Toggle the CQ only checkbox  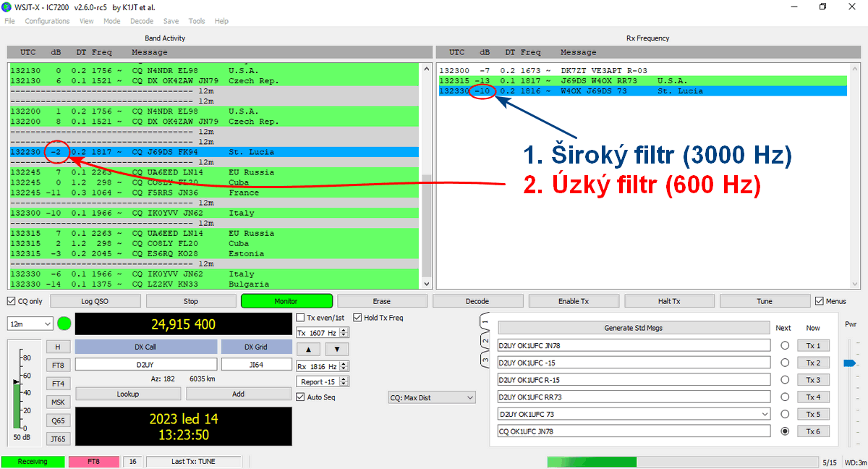point(12,301)
